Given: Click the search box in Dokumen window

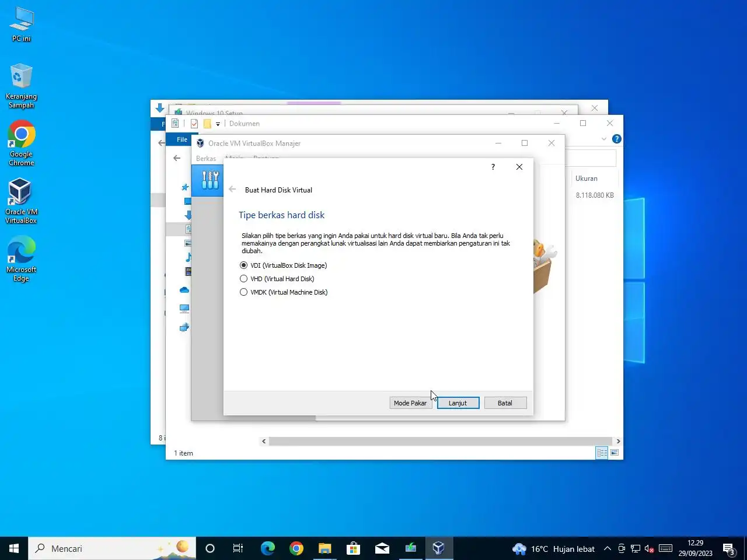Looking at the screenshot, I should 591,158.
